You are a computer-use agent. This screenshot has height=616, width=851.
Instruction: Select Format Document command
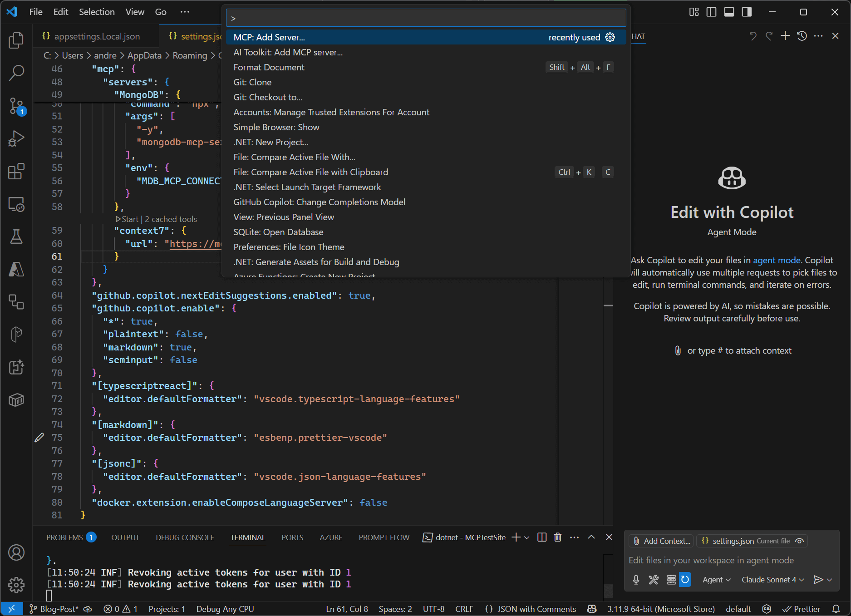426,67
